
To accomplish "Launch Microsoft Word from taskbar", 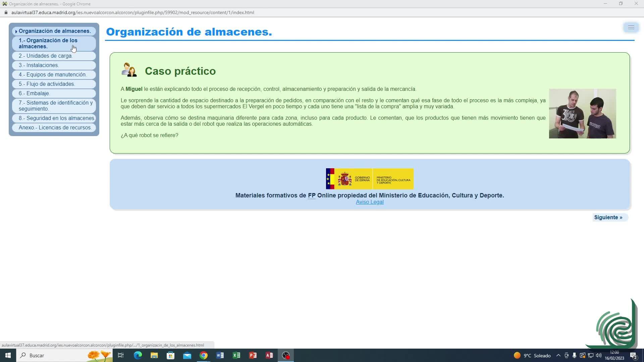I will click(x=220, y=355).
